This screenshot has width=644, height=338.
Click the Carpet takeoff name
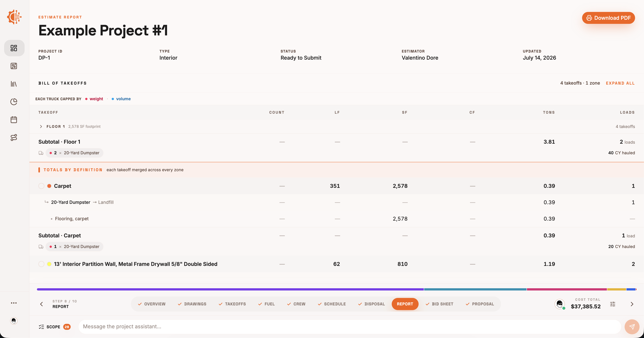pos(62,186)
